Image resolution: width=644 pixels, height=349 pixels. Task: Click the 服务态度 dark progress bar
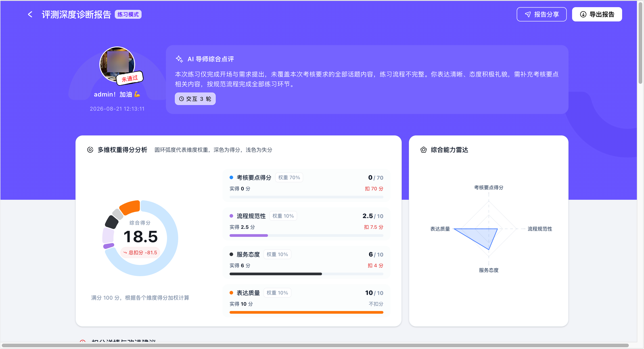click(276, 274)
